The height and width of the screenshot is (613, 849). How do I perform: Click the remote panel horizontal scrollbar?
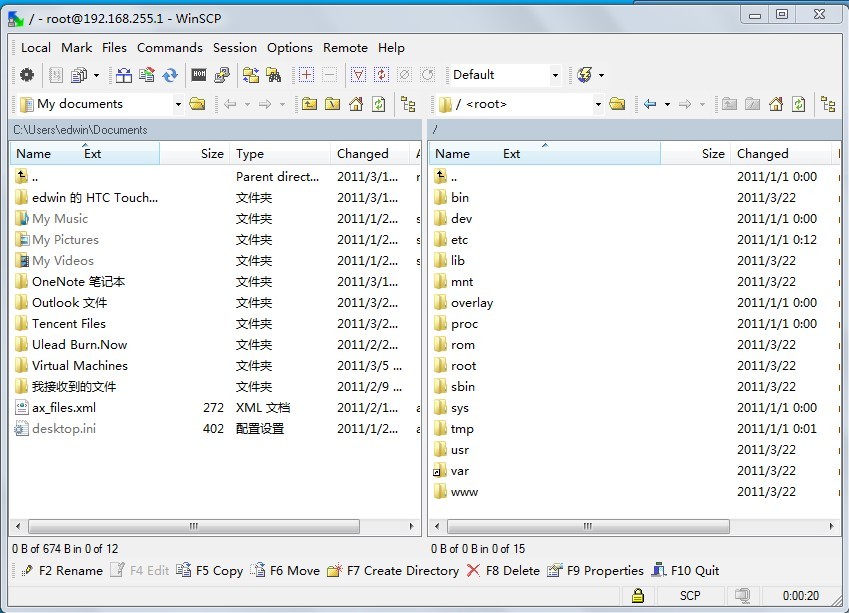pos(588,526)
